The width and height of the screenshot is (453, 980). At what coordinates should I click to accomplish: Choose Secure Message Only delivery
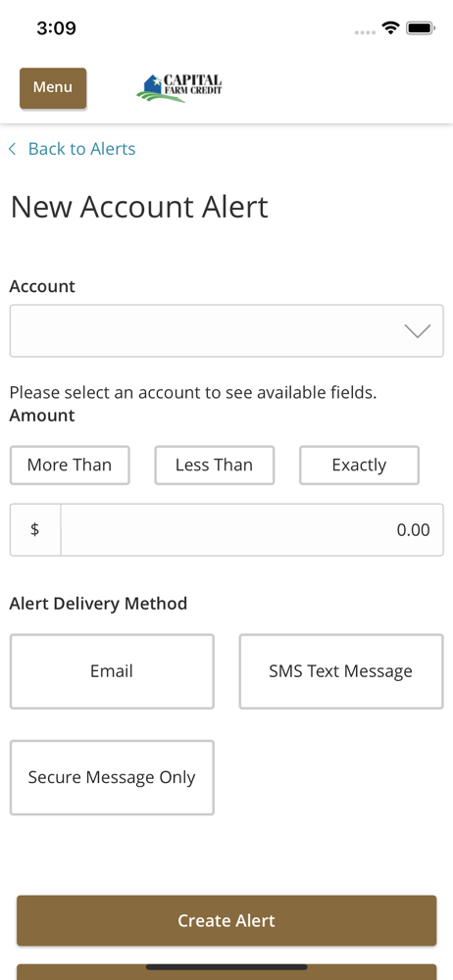(112, 777)
